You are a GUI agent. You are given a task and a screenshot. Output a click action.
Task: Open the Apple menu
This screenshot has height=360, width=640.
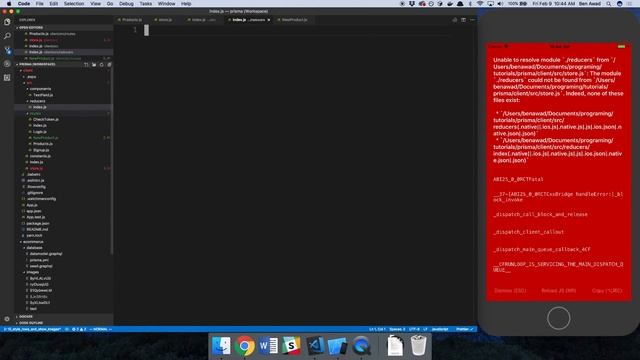tap(9, 4)
